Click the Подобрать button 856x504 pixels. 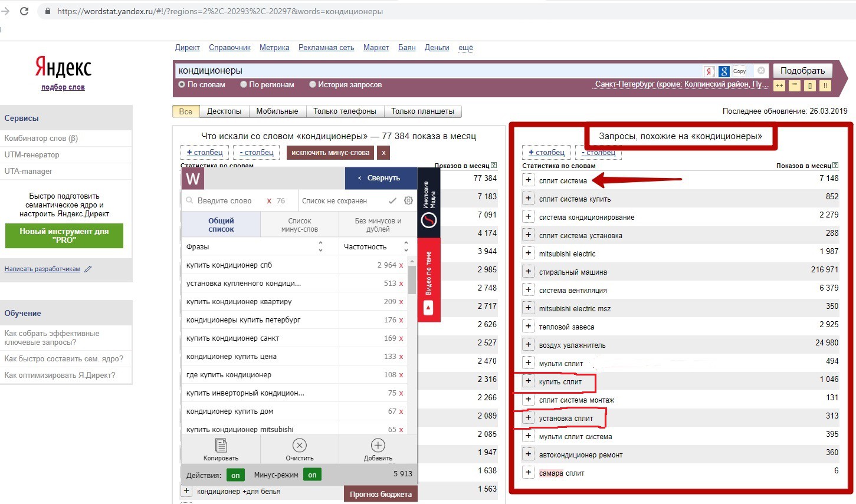[x=802, y=71]
